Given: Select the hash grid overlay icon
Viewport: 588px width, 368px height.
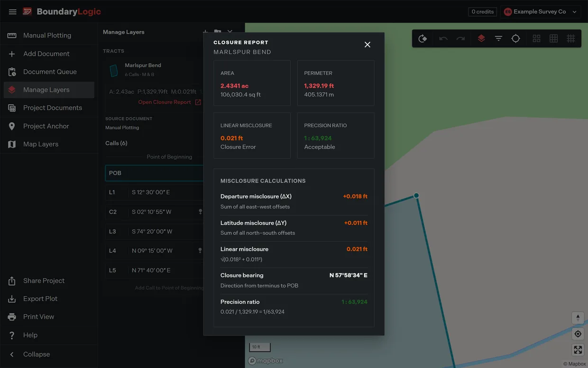Looking at the screenshot, I should (x=571, y=38).
